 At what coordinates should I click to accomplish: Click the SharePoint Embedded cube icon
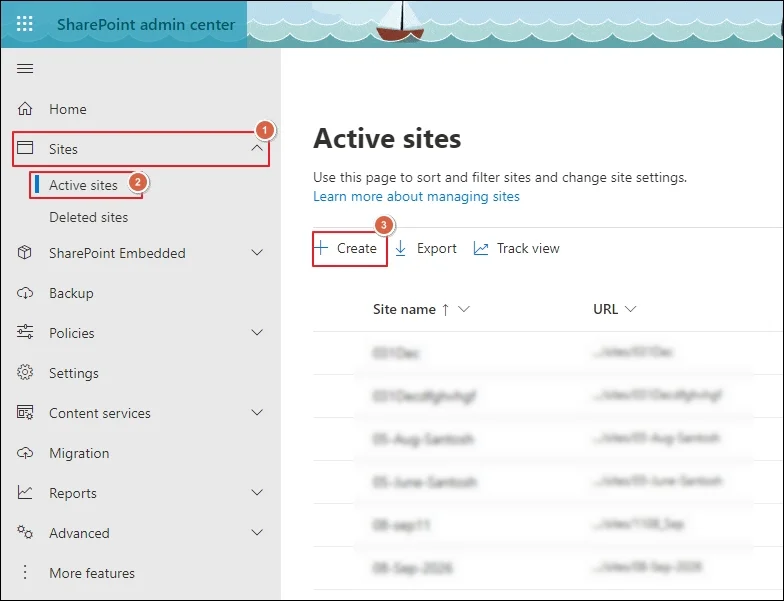(25, 252)
